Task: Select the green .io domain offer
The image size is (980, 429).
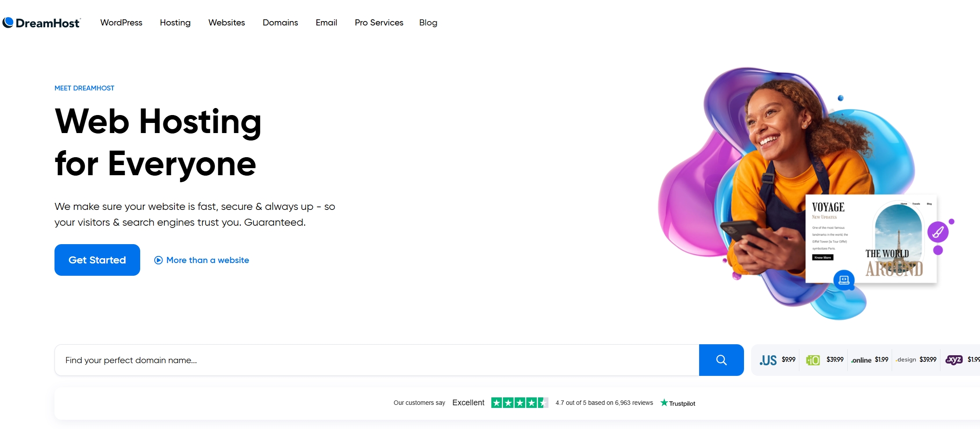Action: (x=824, y=360)
